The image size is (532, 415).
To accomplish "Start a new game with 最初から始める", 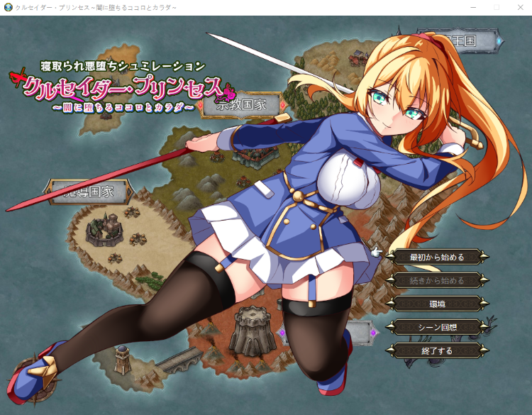I will pyautogui.click(x=437, y=258).
